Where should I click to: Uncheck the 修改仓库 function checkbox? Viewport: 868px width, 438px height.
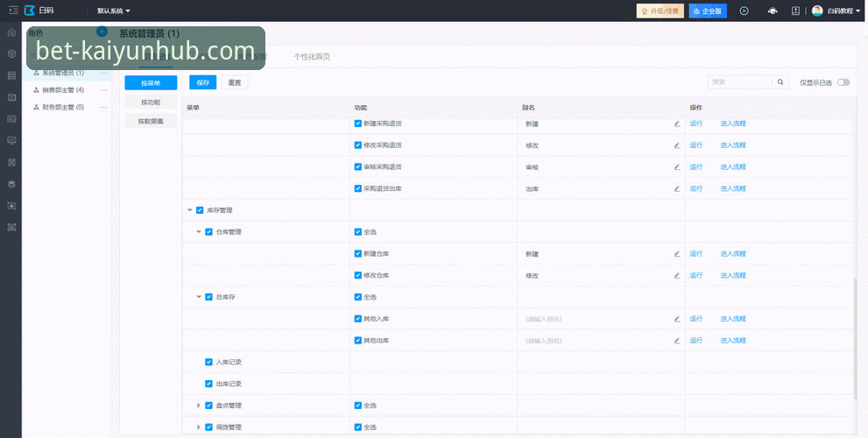(358, 275)
